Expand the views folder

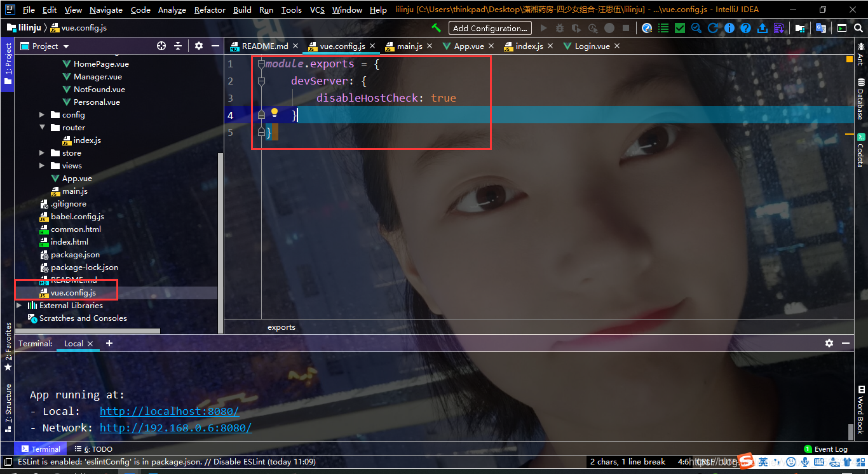[42, 166]
